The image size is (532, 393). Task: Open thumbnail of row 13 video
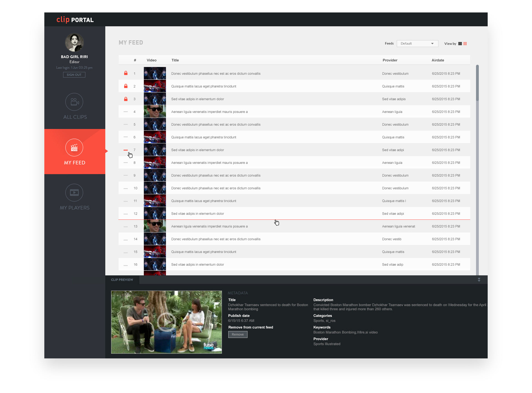click(155, 226)
